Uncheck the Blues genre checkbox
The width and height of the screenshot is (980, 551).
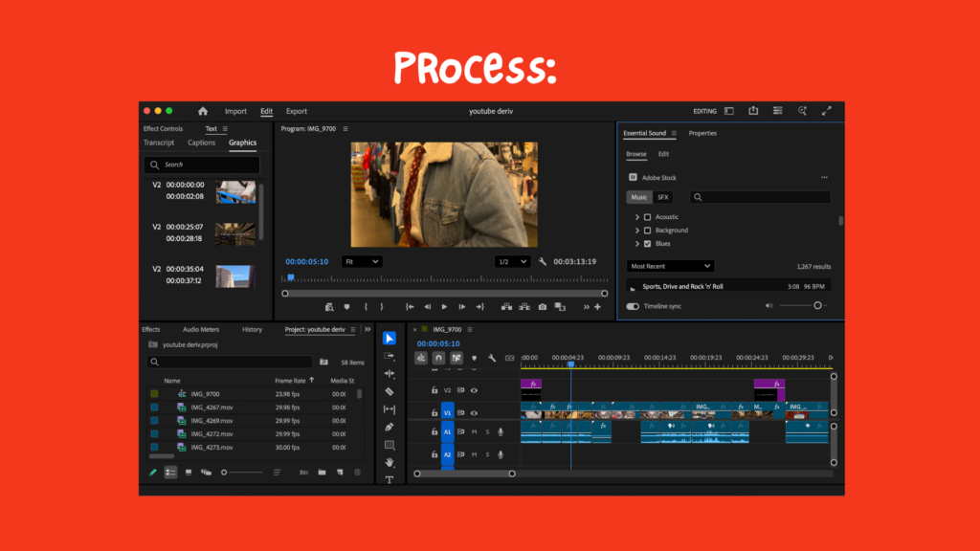tap(648, 244)
